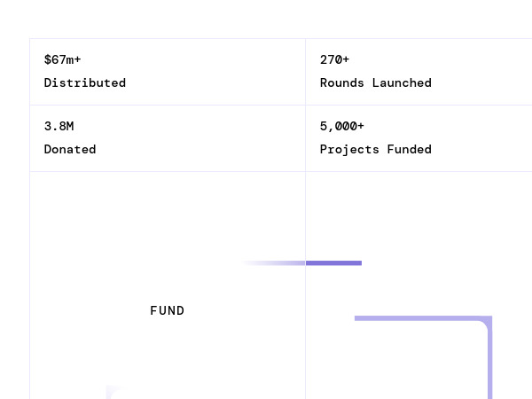Click the blank area right of "Projects Funded"
Screen dimensions: 532x399
(x=483, y=149)
